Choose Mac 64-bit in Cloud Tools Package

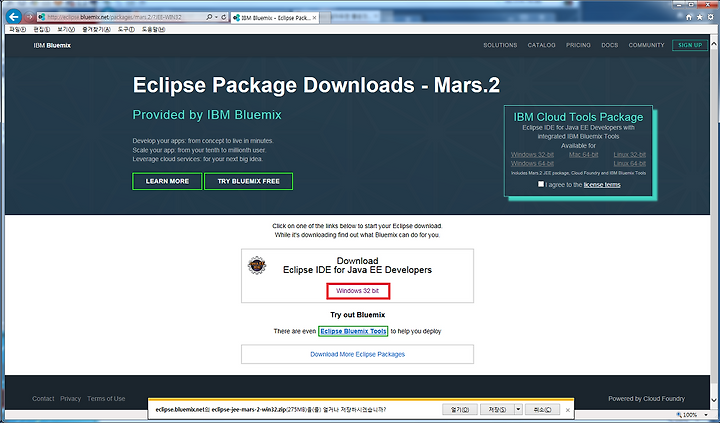583,155
